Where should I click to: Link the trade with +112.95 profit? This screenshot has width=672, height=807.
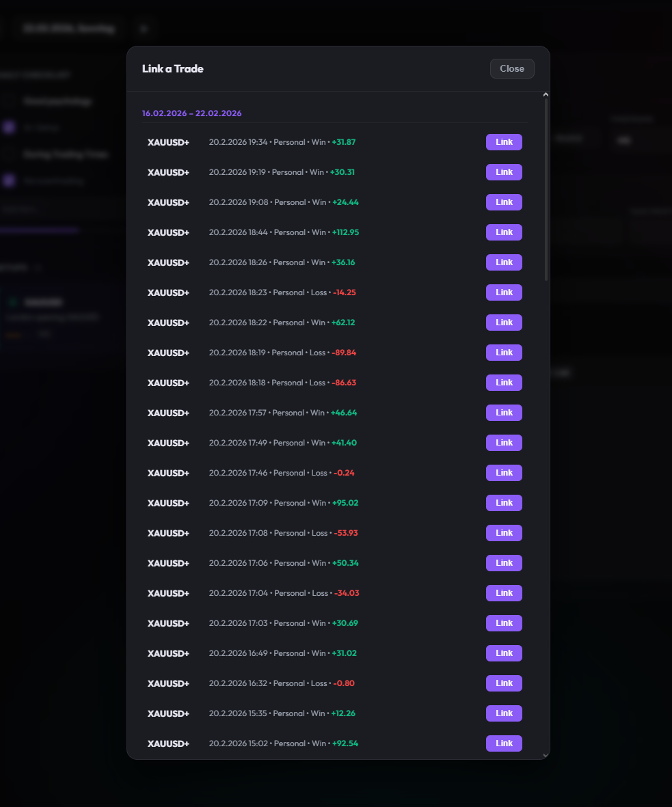(504, 232)
